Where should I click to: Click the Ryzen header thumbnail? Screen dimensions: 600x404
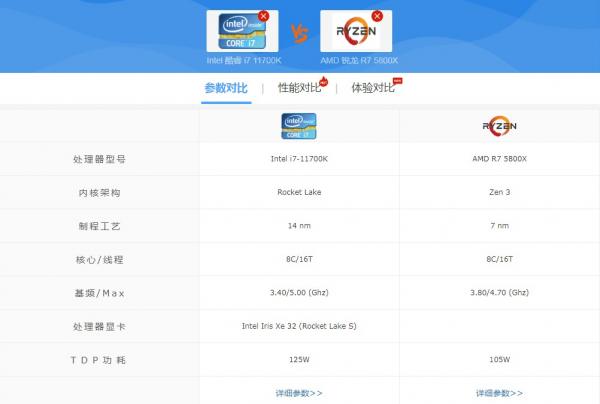(x=356, y=31)
